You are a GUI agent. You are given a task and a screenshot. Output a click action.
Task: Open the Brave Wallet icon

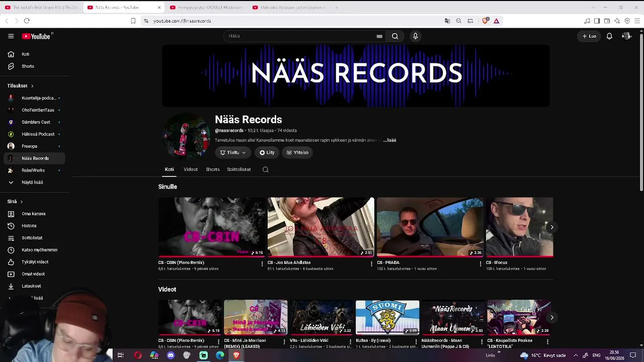[607, 21]
